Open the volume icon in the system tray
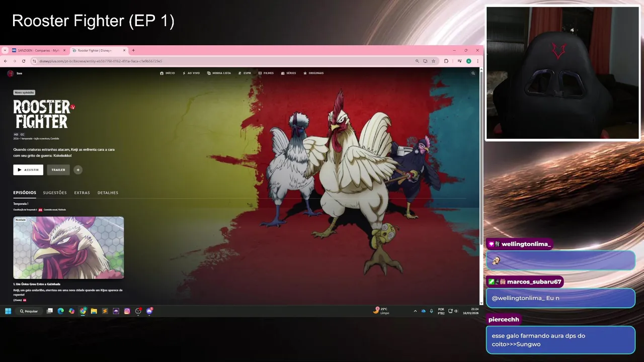This screenshot has height=362, width=644. click(x=456, y=311)
